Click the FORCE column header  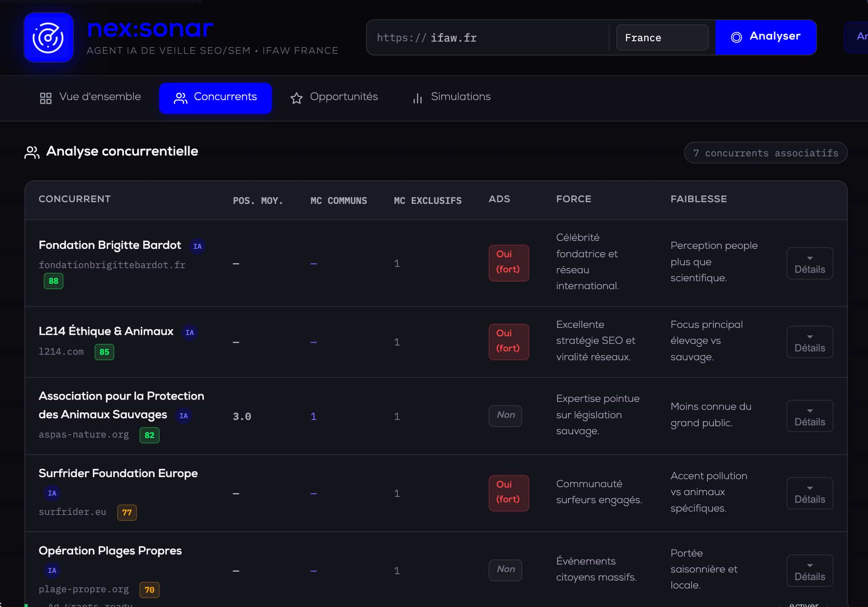573,199
